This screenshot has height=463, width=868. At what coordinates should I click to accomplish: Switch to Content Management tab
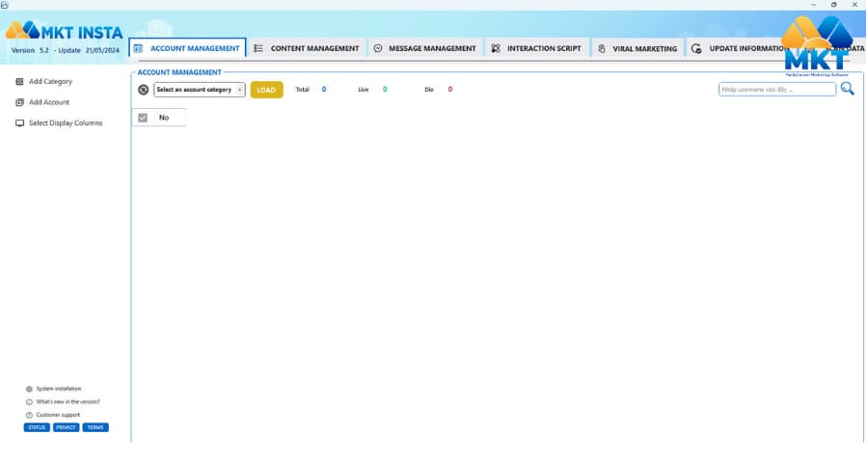coord(307,48)
